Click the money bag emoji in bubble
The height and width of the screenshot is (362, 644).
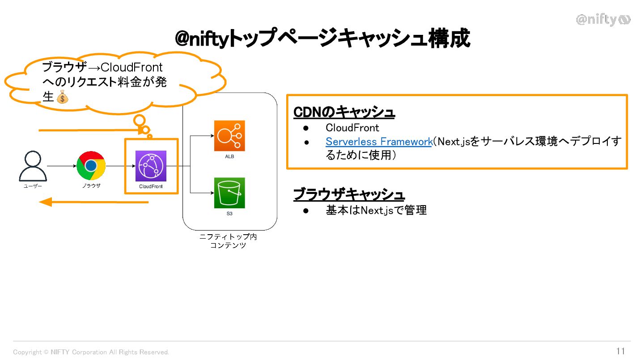tap(62, 96)
